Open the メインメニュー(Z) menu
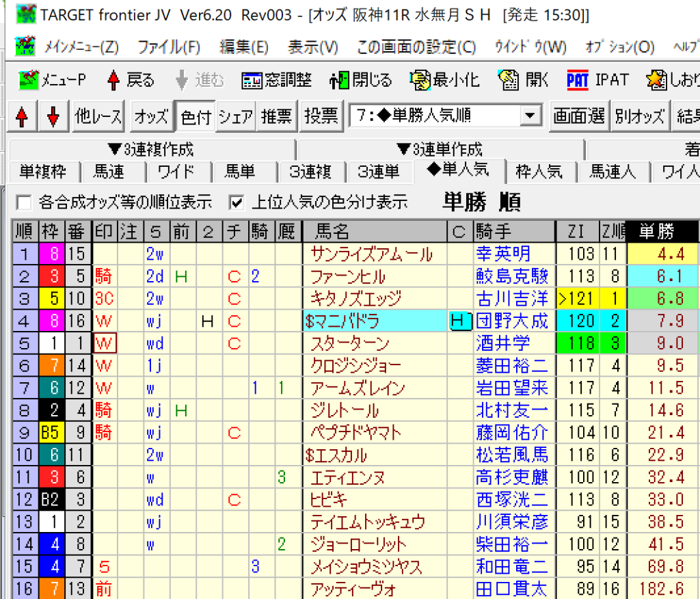 click(81, 46)
